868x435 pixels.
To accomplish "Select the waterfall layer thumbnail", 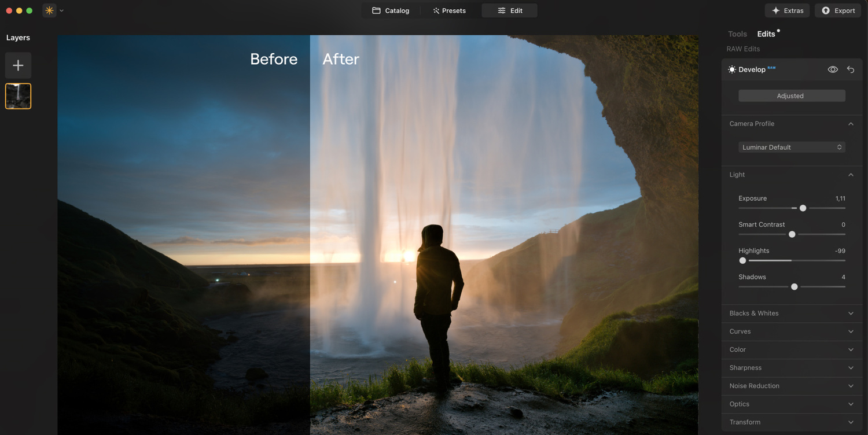I will (x=19, y=96).
